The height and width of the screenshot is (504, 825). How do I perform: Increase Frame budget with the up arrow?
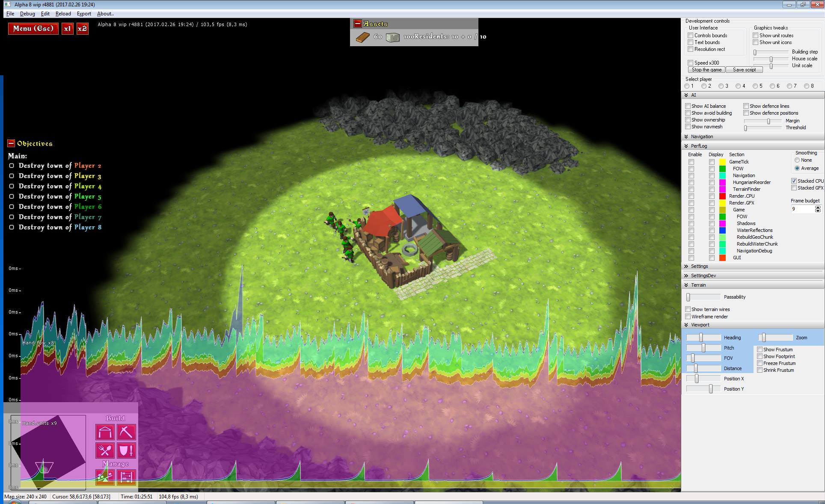tap(818, 208)
